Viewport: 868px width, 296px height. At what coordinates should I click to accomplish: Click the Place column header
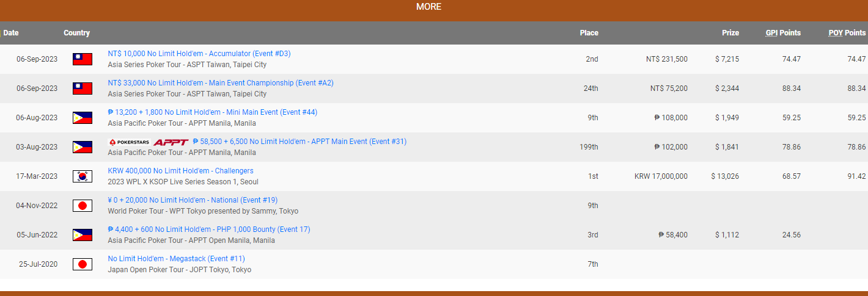pos(589,33)
